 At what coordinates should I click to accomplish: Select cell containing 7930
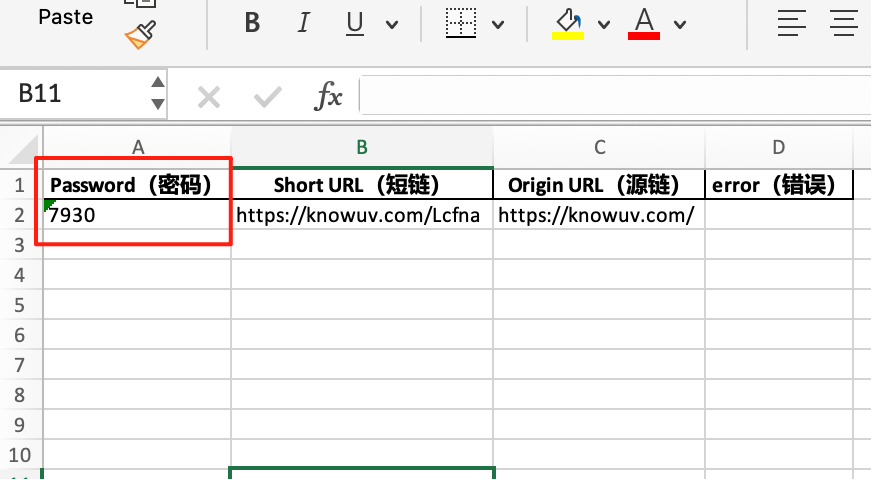(137, 215)
